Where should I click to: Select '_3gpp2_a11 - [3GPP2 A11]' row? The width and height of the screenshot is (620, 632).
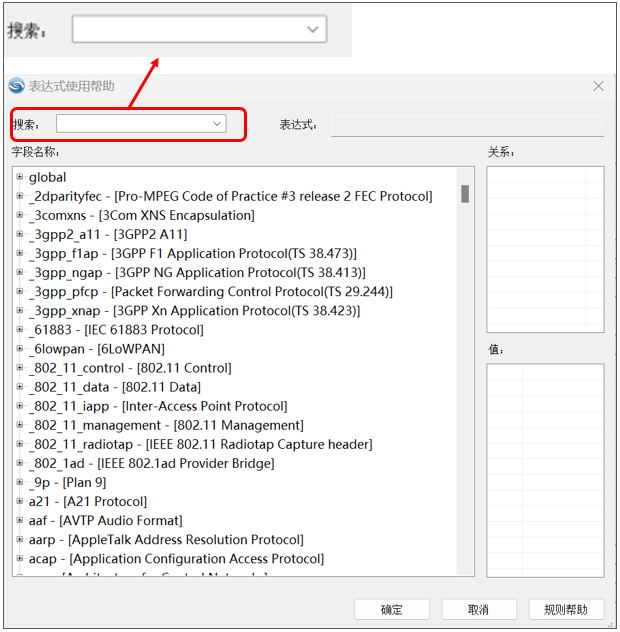(108, 235)
